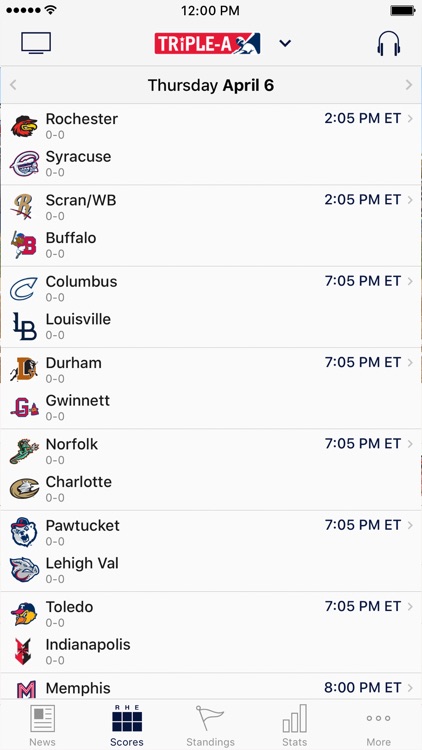Open the Memphis 8:00 PM game
The height and width of the screenshot is (750, 422).
pos(211,688)
